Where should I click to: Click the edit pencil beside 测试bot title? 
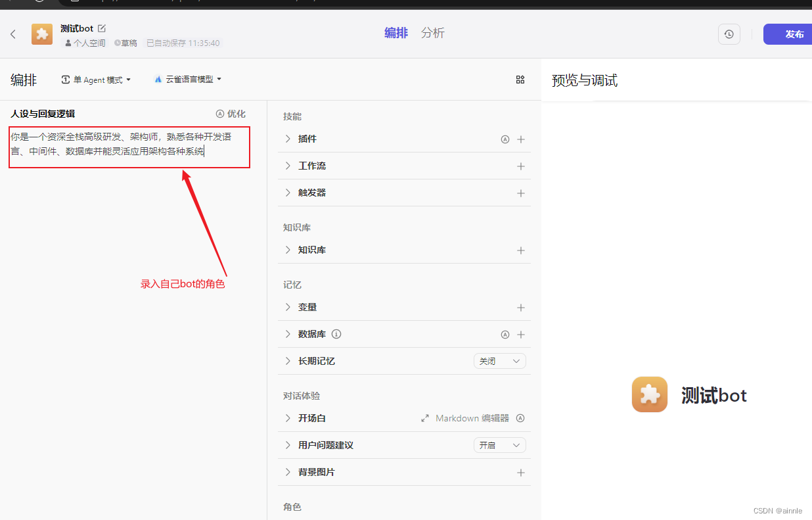coord(101,28)
